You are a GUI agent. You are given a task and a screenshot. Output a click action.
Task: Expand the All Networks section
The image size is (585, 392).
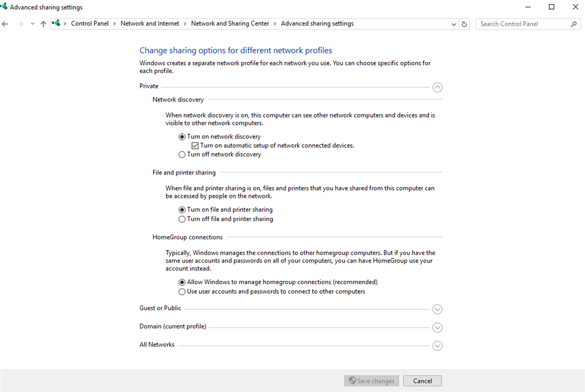click(437, 346)
